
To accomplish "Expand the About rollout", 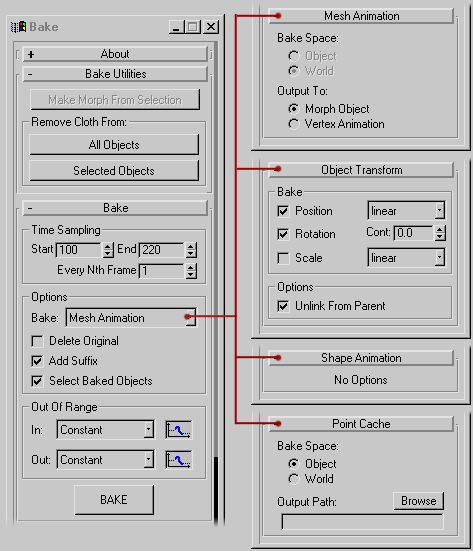I will (115, 54).
